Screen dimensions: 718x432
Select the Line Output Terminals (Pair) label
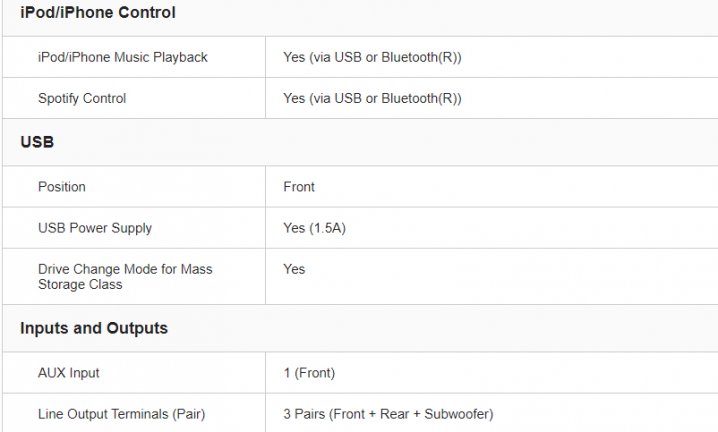(x=121, y=414)
